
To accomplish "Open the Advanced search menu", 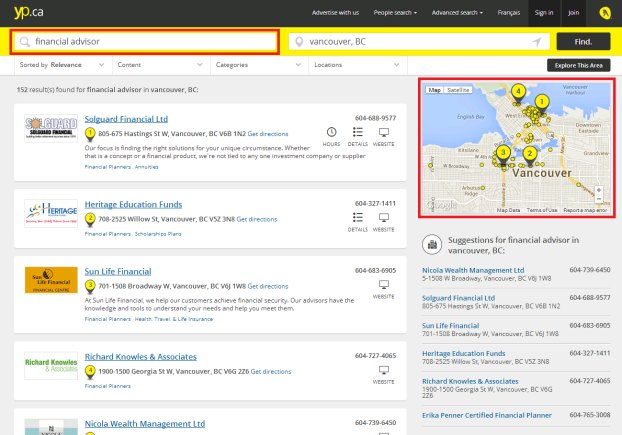I will pyautogui.click(x=458, y=13).
